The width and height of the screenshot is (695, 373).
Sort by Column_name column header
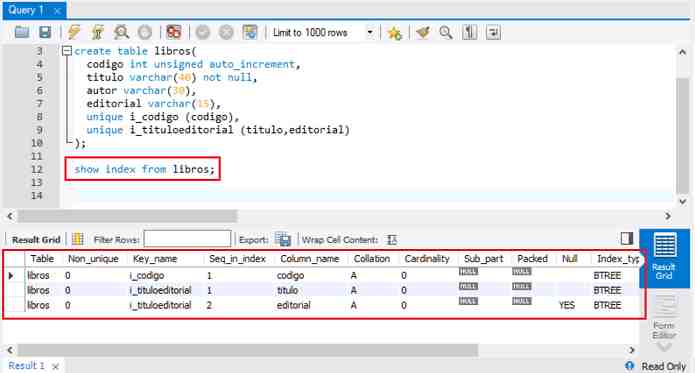point(309,259)
